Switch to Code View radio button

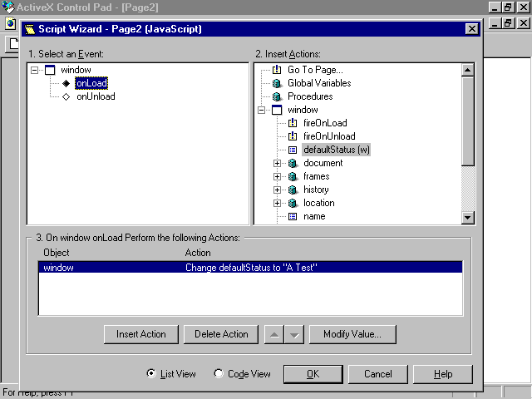pos(219,374)
